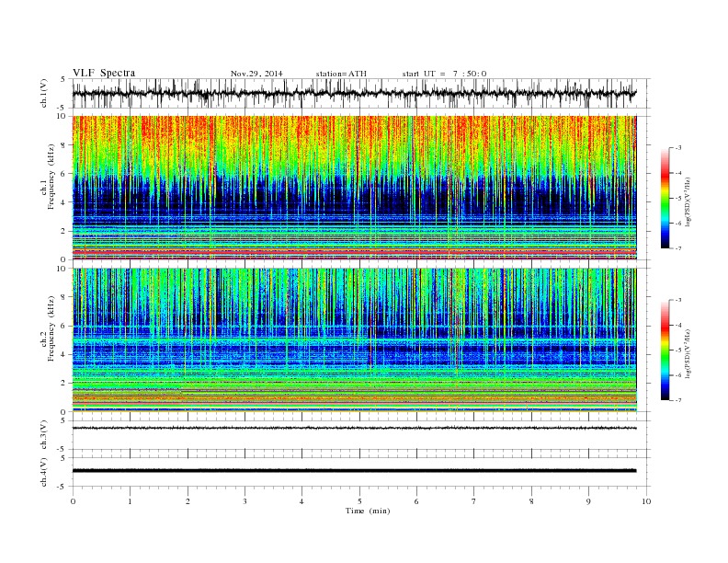Click the '0' tick on the time axis
Viewport: 728px width, 563px height.
tap(73, 501)
